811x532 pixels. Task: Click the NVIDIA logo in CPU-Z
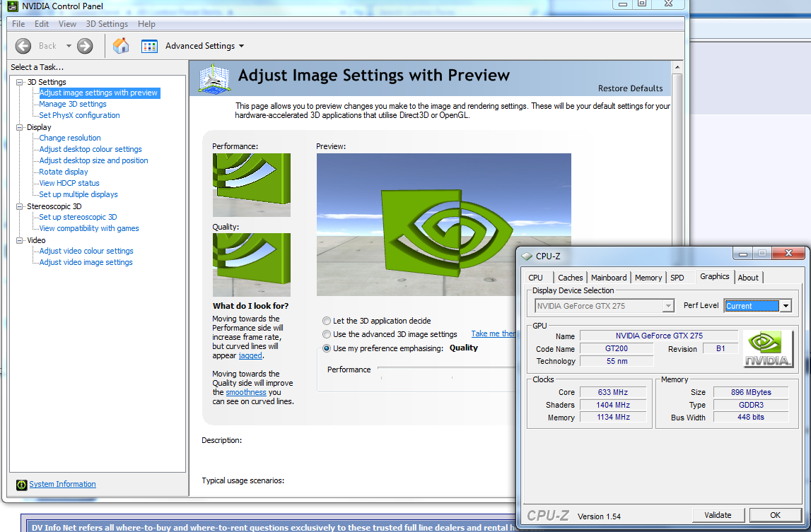coord(768,349)
